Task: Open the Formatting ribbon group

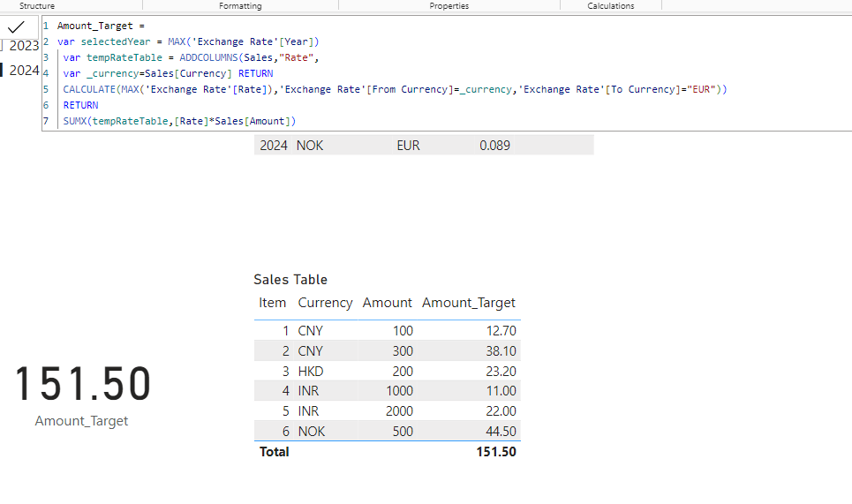Action: (240, 6)
